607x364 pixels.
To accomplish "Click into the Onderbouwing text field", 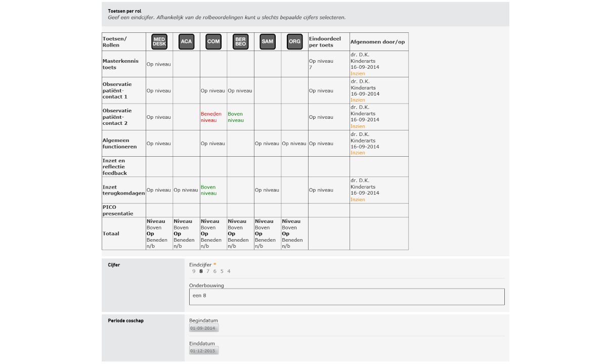I will coord(346,297).
